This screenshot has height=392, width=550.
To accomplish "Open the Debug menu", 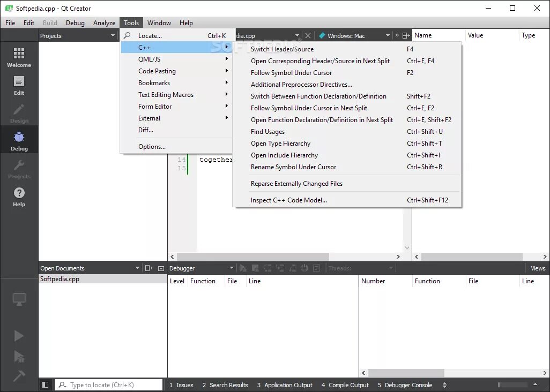I will tap(75, 23).
